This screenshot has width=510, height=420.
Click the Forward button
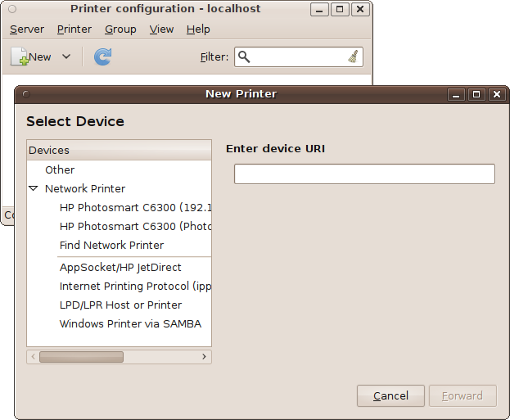point(463,396)
